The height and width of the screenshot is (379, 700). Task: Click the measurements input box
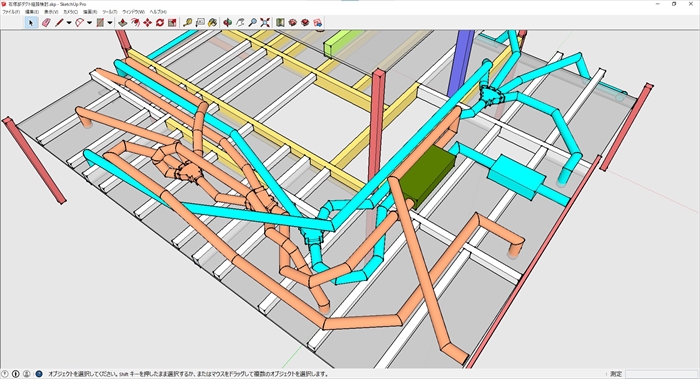(661, 374)
